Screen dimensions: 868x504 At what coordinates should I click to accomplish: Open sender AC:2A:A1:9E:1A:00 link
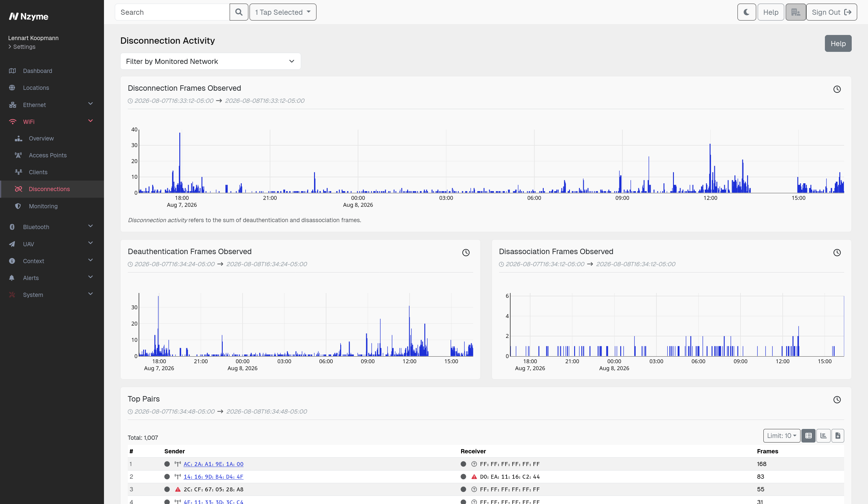coord(213,464)
